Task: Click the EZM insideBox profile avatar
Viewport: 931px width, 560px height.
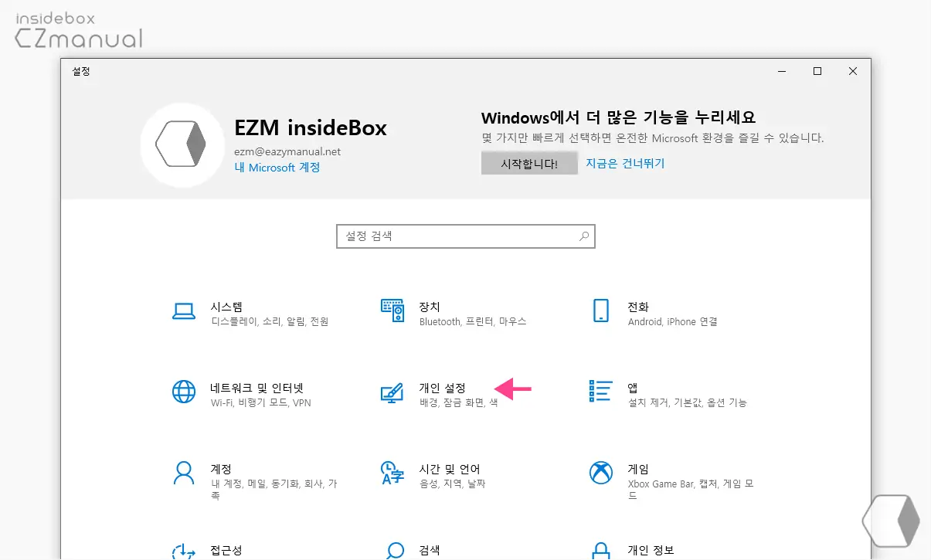Action: [182, 144]
